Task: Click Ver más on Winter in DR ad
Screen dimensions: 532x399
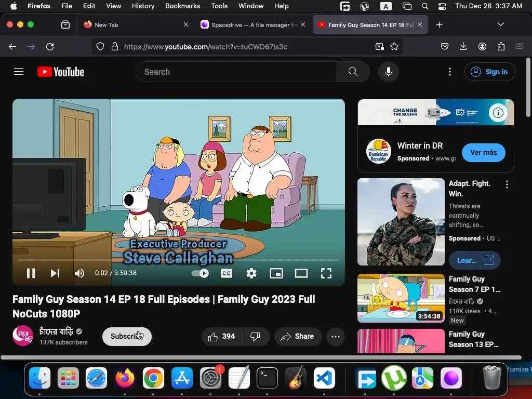Action: point(484,152)
